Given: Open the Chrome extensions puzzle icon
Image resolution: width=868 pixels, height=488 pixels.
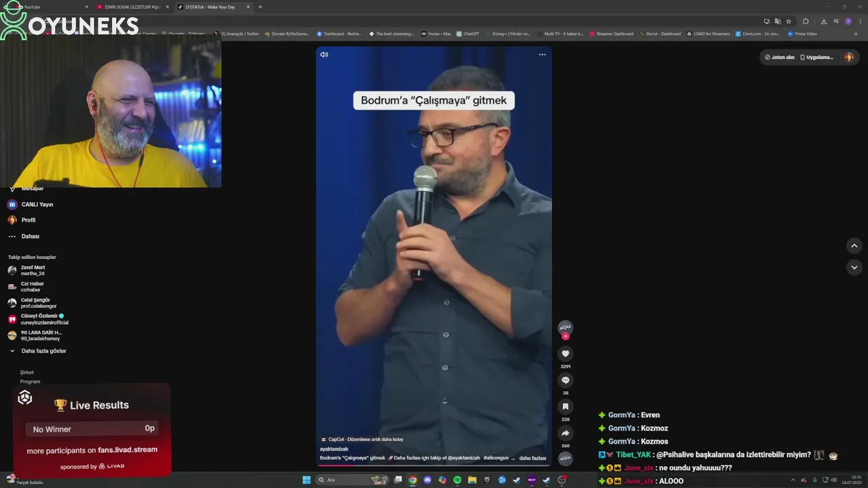Looking at the screenshot, I should point(806,21).
